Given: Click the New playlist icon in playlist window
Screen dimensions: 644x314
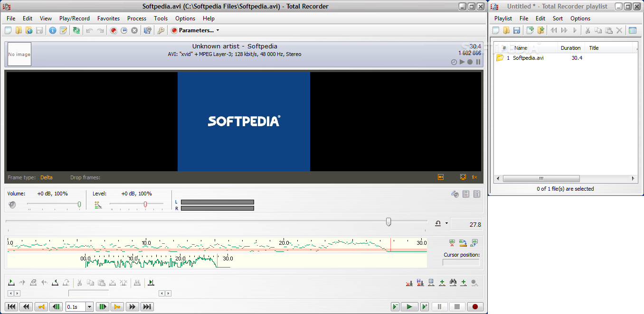Looking at the screenshot, I should (x=496, y=30).
